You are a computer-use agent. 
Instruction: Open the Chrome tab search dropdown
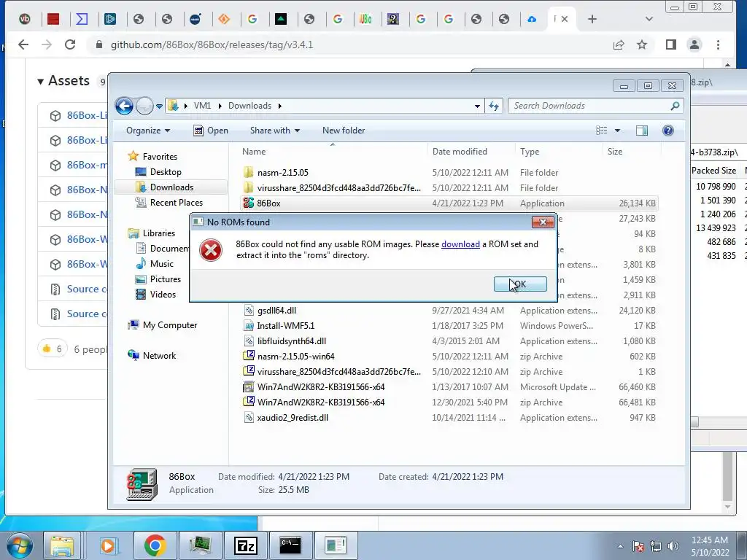pyautogui.click(x=649, y=19)
